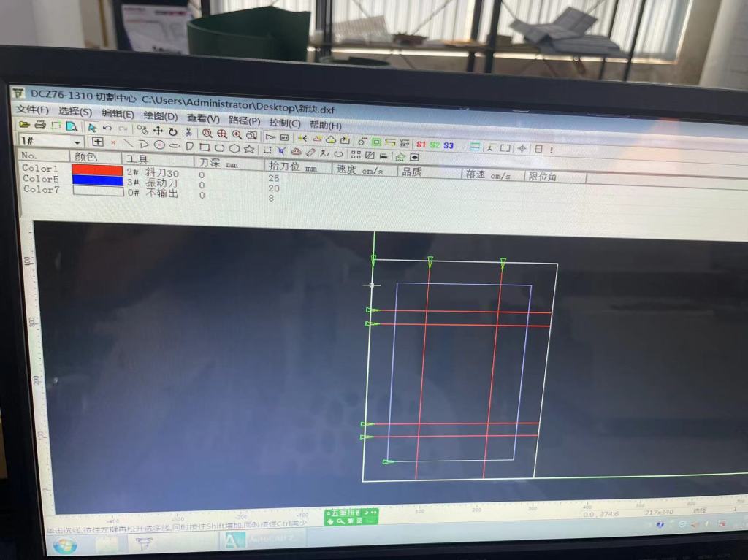Select the star shape drawing tool
Screen dimensions: 748x560
coord(249,149)
